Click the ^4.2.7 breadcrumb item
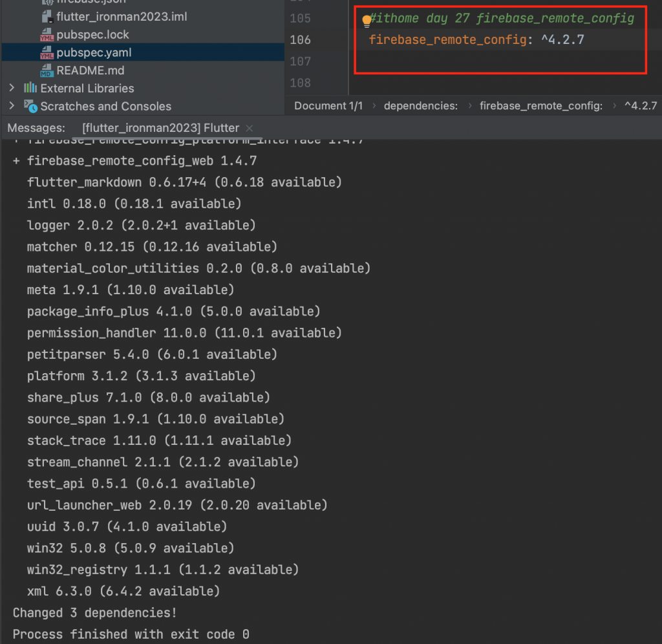This screenshot has width=662, height=644. click(641, 105)
